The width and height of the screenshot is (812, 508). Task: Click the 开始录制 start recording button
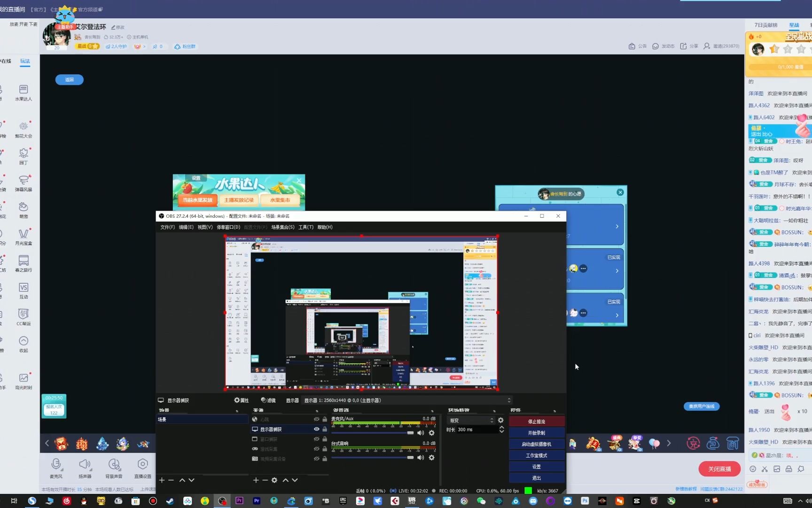tap(537, 433)
